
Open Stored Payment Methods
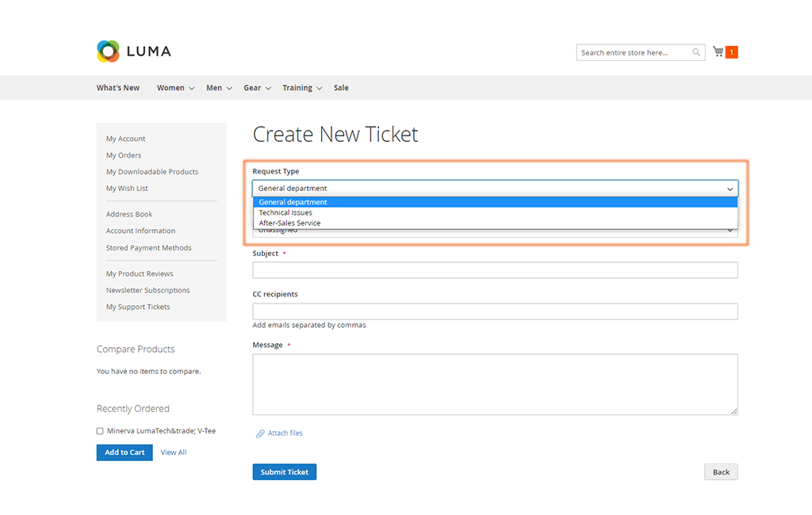148,248
